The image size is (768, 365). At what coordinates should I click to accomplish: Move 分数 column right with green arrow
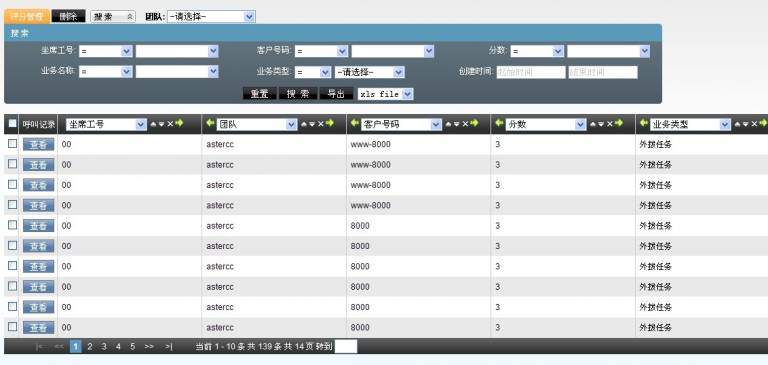pyautogui.click(x=619, y=123)
